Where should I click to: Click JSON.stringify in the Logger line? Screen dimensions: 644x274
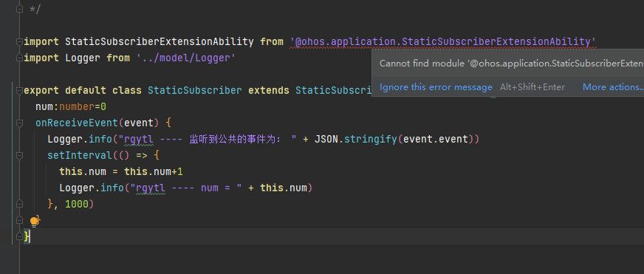pos(356,140)
